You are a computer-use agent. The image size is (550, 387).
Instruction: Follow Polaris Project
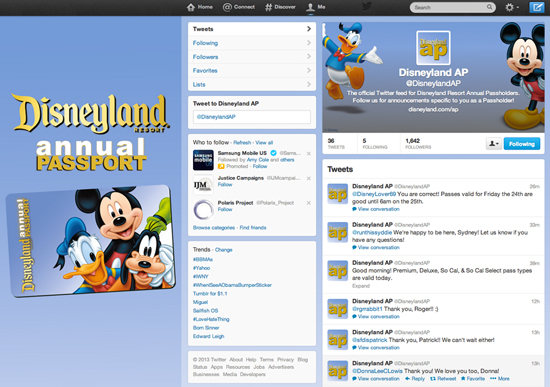[225, 209]
